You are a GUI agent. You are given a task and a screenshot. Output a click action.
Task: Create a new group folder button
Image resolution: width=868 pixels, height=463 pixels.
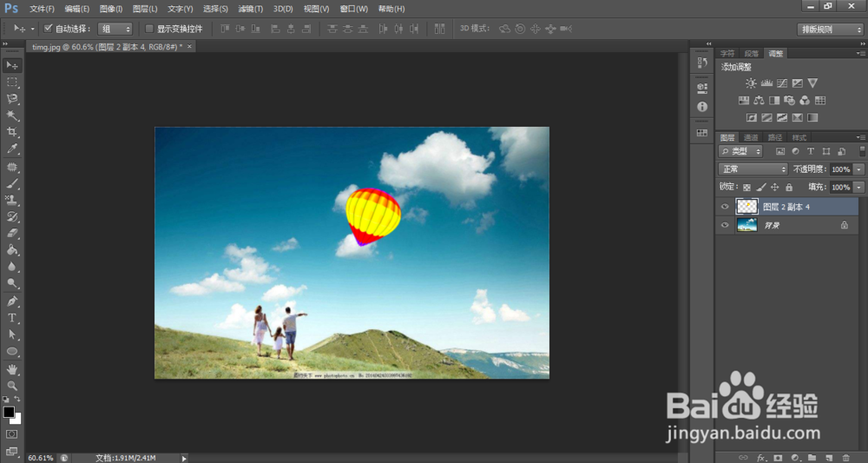pyautogui.click(x=812, y=458)
